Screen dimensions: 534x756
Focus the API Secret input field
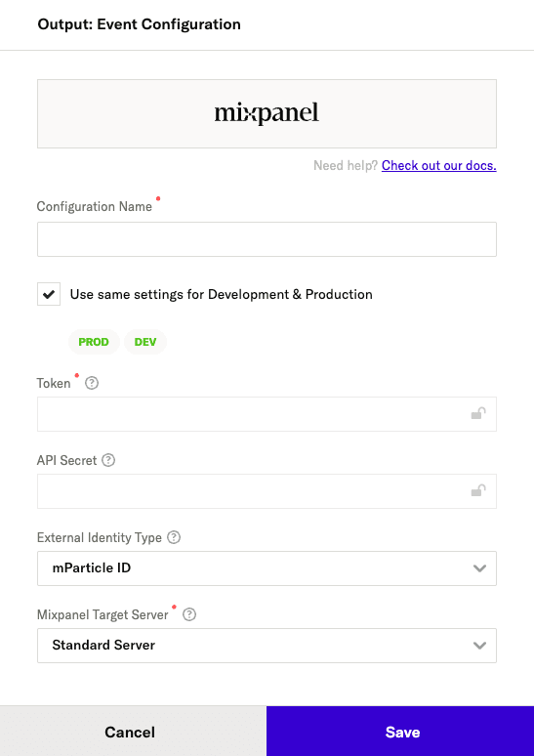[267, 491]
